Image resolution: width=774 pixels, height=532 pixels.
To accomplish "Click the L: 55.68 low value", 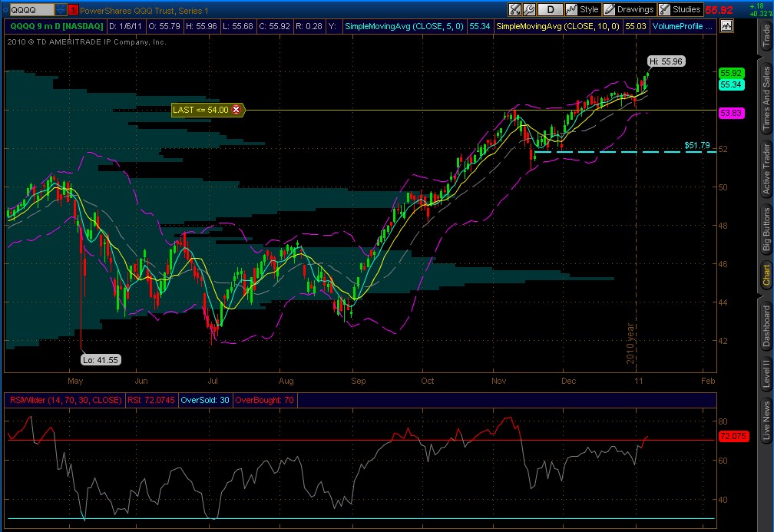I will click(238, 26).
